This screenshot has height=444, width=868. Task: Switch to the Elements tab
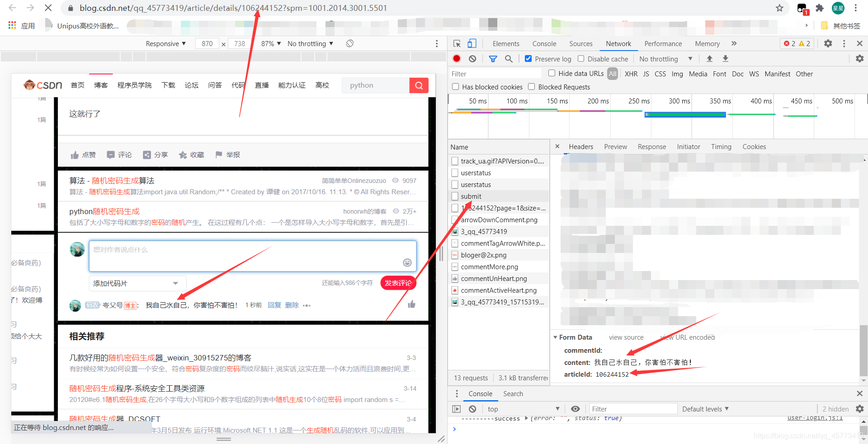(506, 43)
